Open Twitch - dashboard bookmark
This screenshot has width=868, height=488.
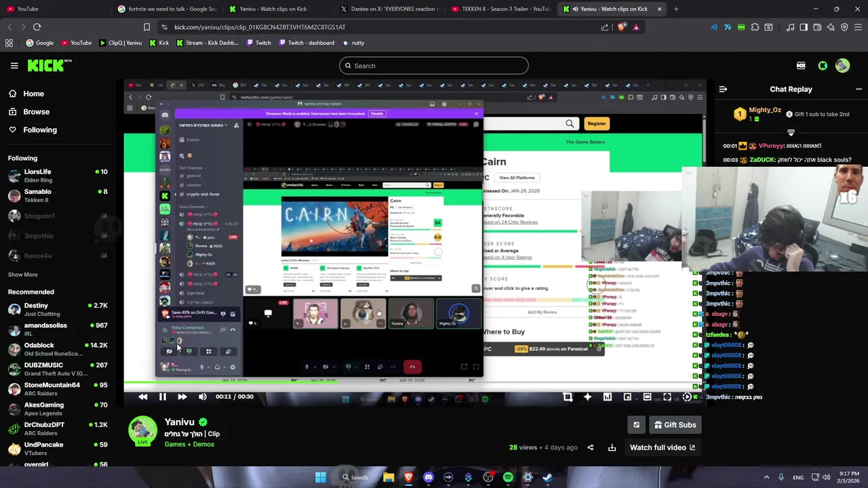[x=305, y=43]
